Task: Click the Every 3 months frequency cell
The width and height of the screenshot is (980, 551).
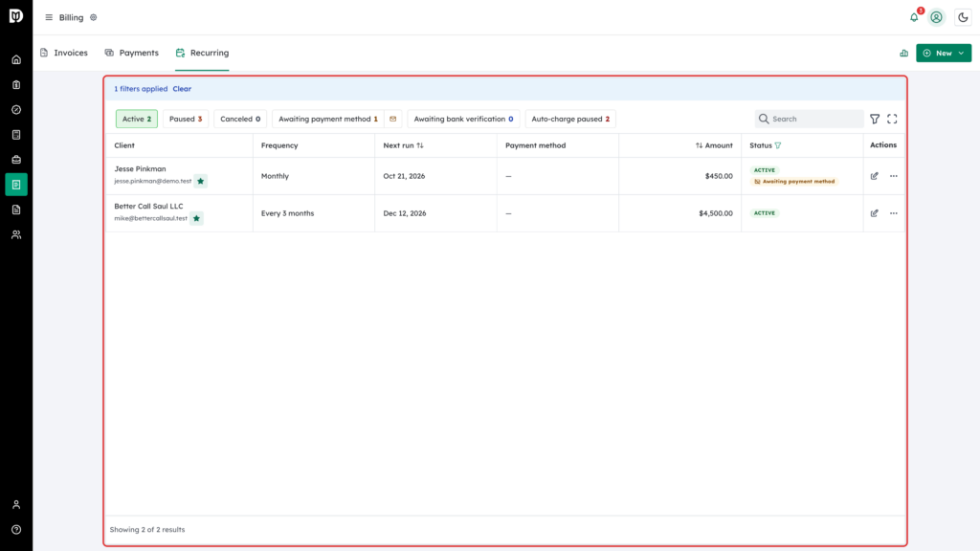Action: tap(287, 213)
